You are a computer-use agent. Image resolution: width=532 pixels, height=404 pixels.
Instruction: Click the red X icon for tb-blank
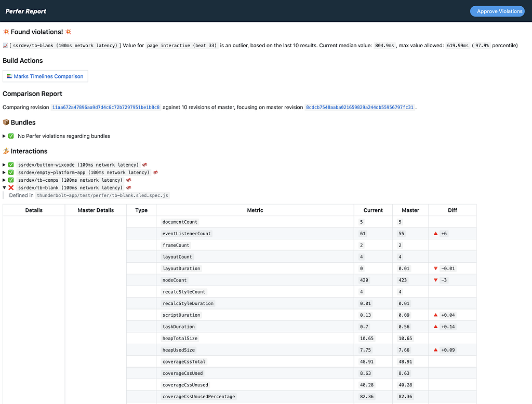click(11, 187)
